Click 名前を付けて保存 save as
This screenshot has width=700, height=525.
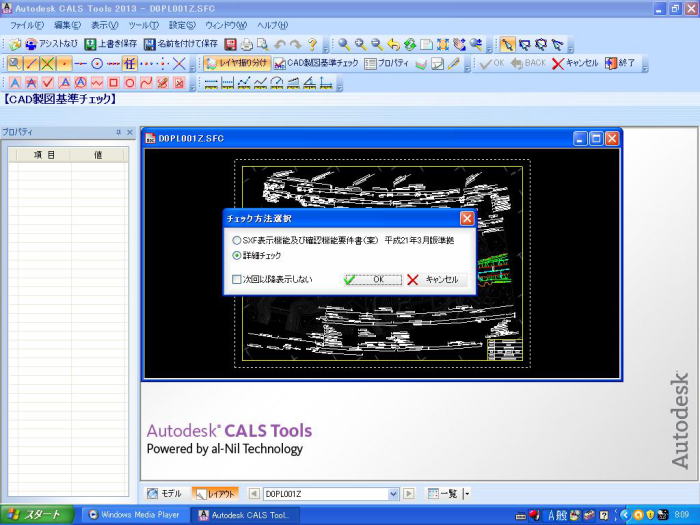tap(181, 44)
